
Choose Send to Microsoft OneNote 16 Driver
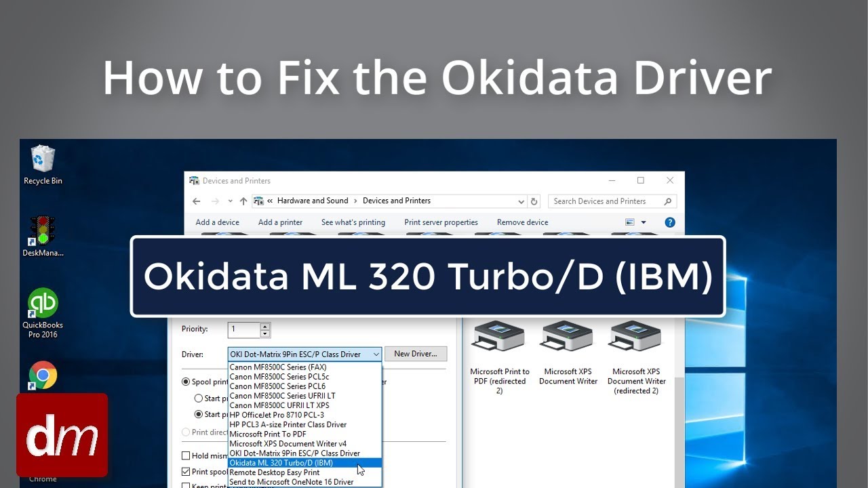coord(305,482)
